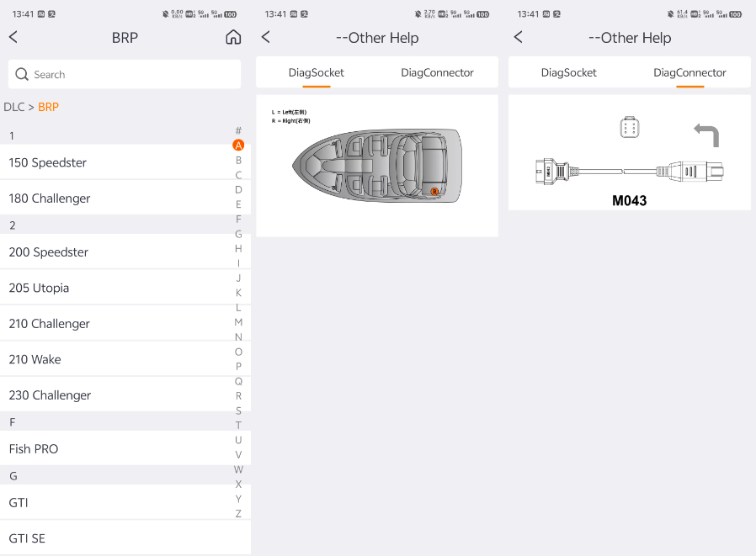Choose the 230 Challenger entry
Viewport: 756px width, 556px height.
click(125, 394)
